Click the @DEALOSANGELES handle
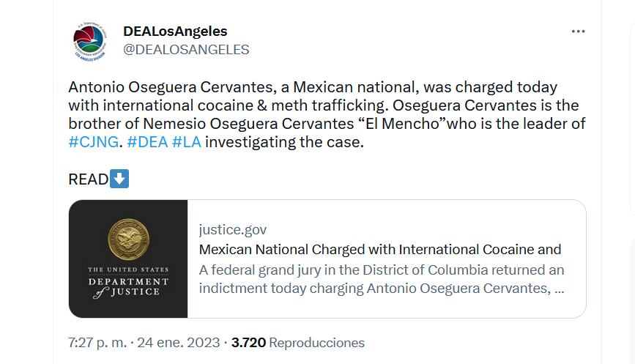635x364 pixels. click(186, 50)
